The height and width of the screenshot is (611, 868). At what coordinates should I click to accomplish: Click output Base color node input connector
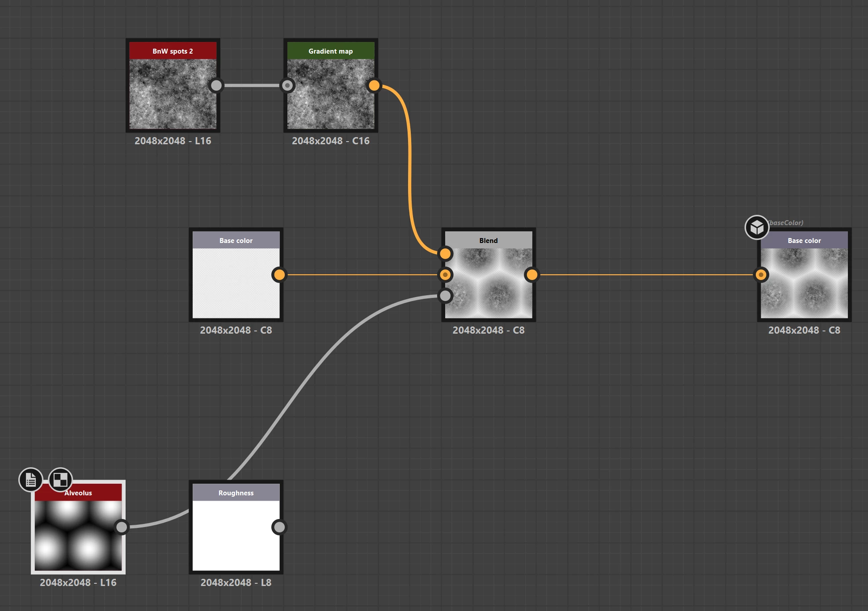761,275
